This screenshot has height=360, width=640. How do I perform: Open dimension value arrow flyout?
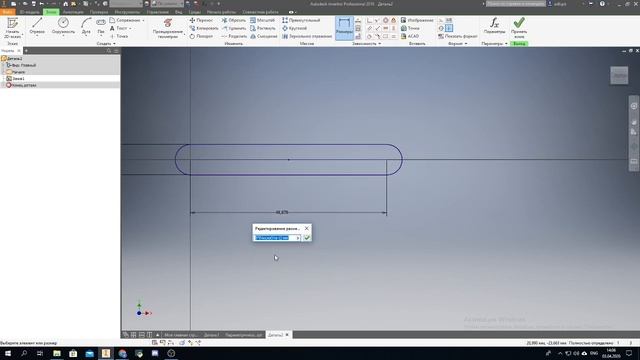tap(298, 238)
